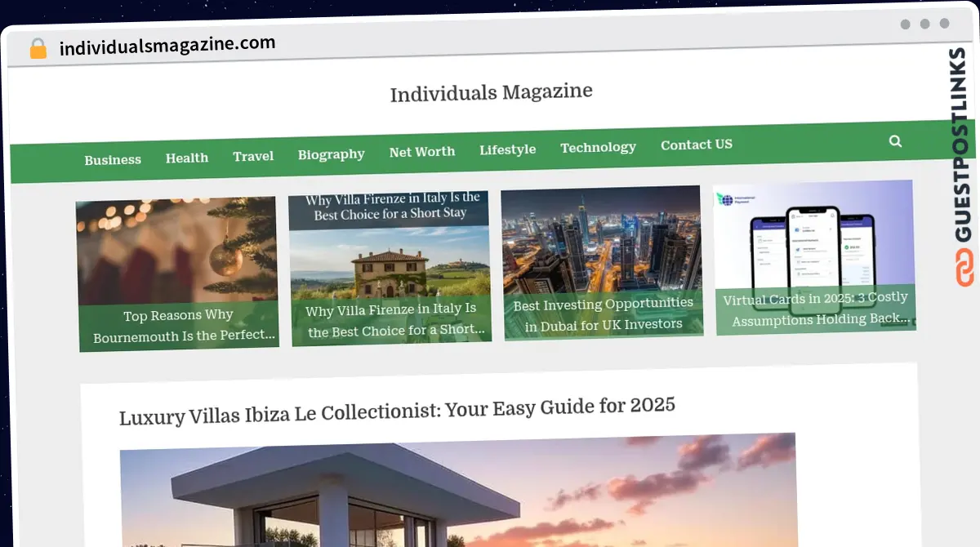This screenshot has height=547, width=980.
Task: Select the Biography menu item
Action: click(x=331, y=154)
